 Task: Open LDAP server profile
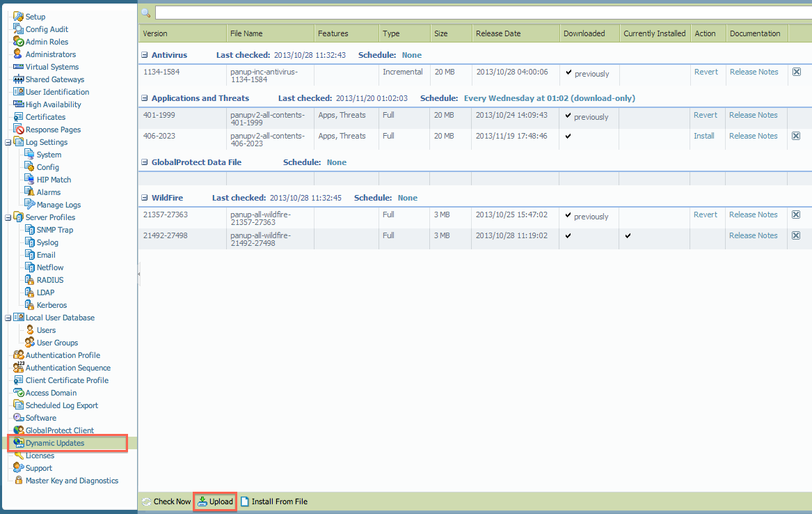tap(45, 293)
